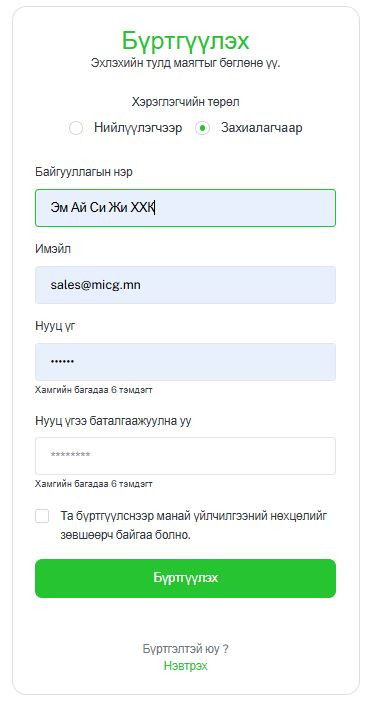The image size is (370, 704).
Task: Focus the Байгууллагын нэр input field
Action: (x=185, y=208)
